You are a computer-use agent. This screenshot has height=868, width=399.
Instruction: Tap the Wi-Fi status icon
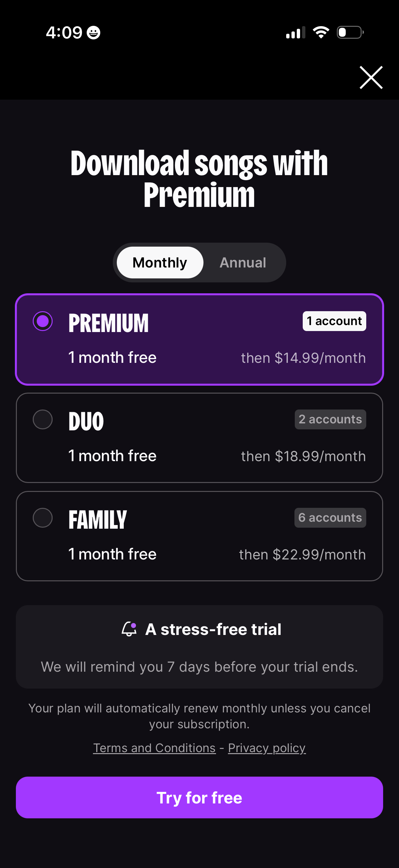[x=321, y=32]
